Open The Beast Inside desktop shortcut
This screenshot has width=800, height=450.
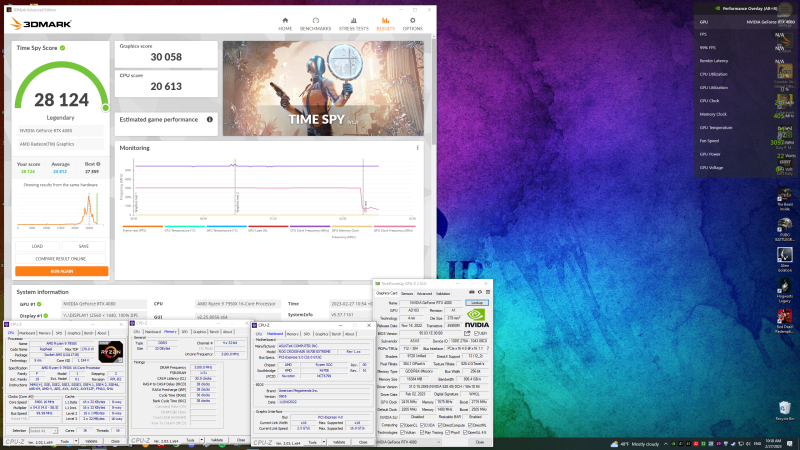(785, 199)
